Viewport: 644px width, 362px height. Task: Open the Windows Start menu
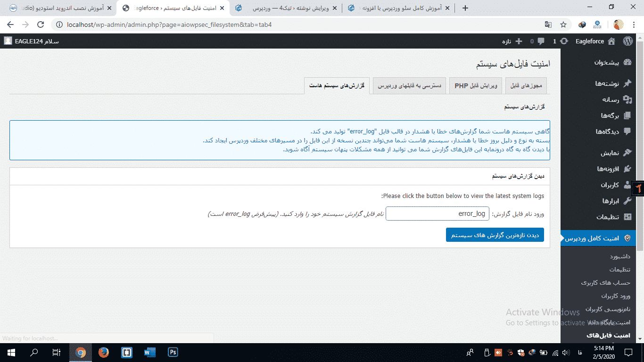pos(11,352)
